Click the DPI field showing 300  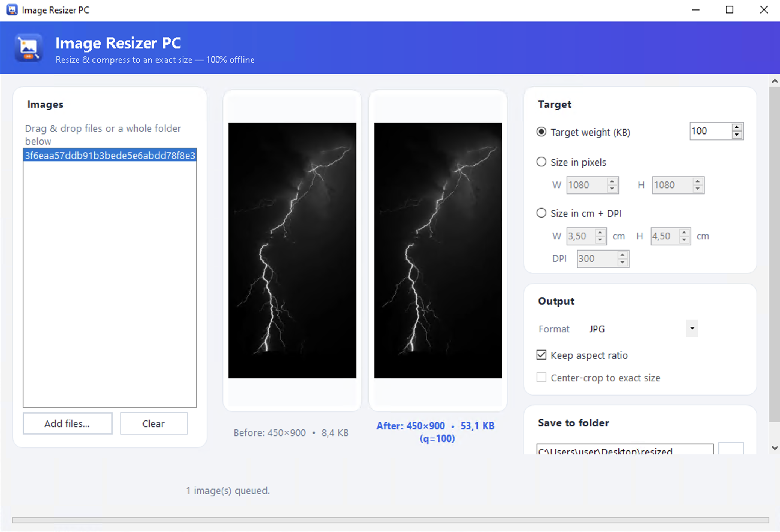coord(597,259)
